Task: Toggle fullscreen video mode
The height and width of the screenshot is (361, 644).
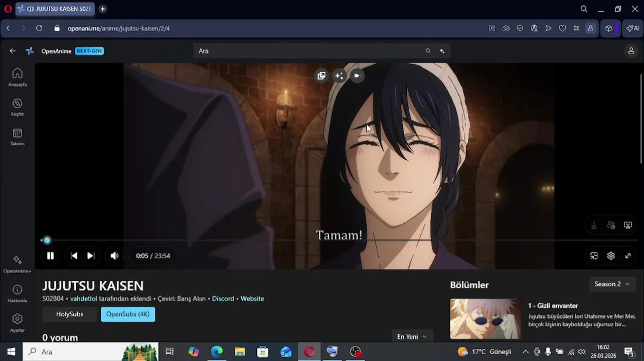Action: pos(628,256)
